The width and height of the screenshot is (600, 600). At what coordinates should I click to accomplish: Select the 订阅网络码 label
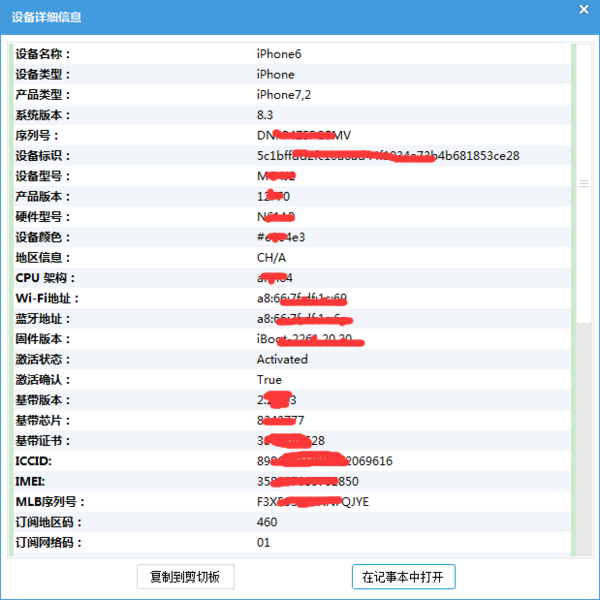49,542
